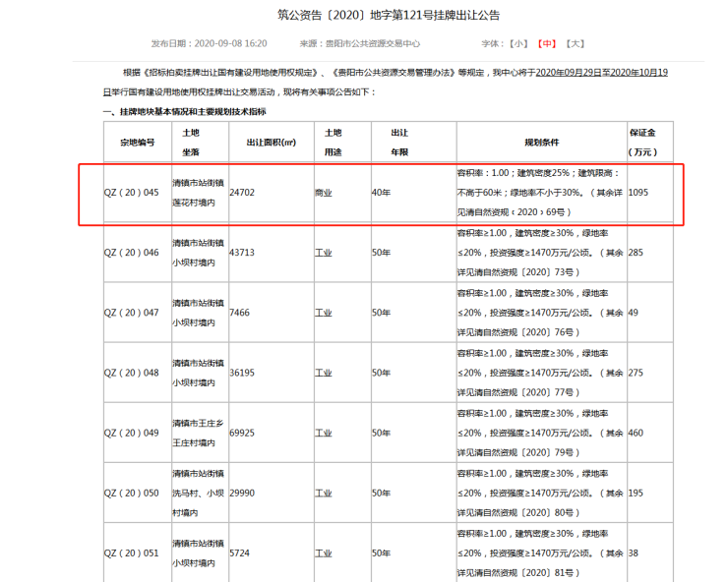Click 工业 link in QZ(20)051 row
The image size is (728, 582).
pyautogui.click(x=324, y=553)
